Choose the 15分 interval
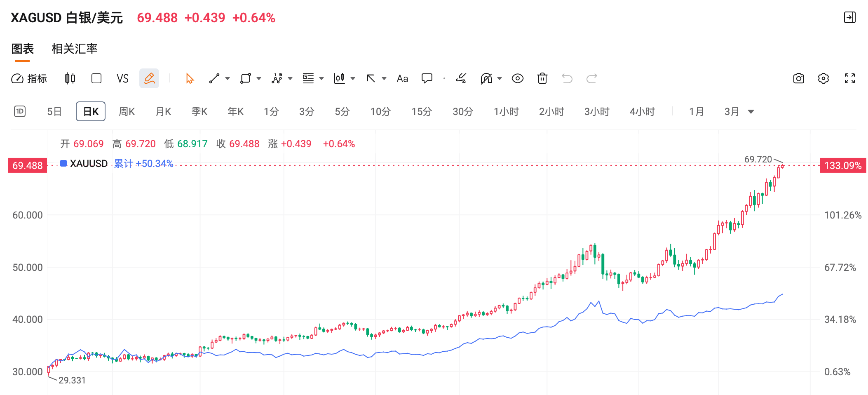Viewport: 868px width, 395px height. (421, 112)
